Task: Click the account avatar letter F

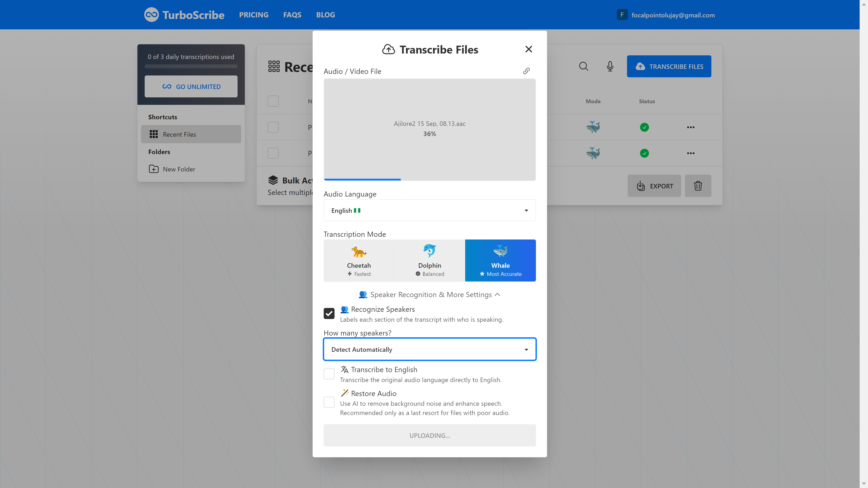Action: (x=622, y=15)
